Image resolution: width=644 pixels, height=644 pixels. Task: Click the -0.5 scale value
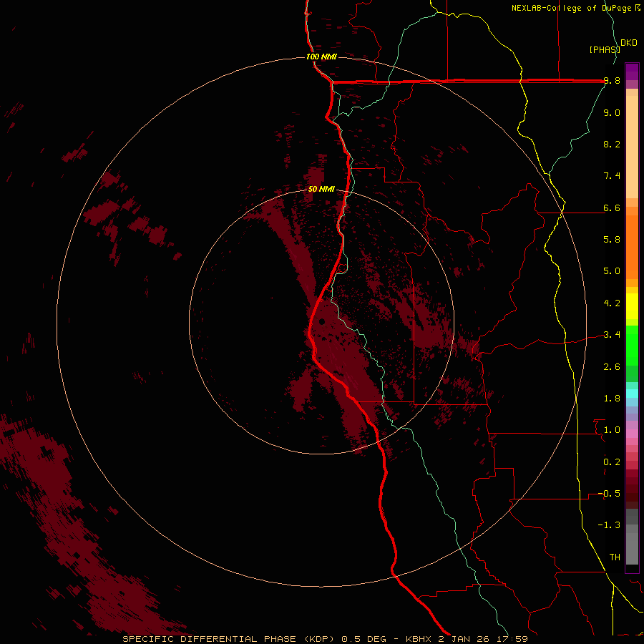pos(609,494)
